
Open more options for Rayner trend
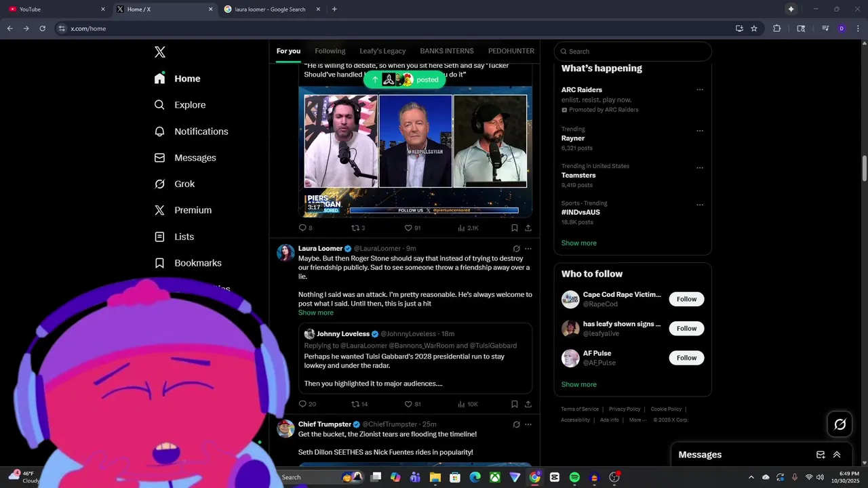(700, 131)
